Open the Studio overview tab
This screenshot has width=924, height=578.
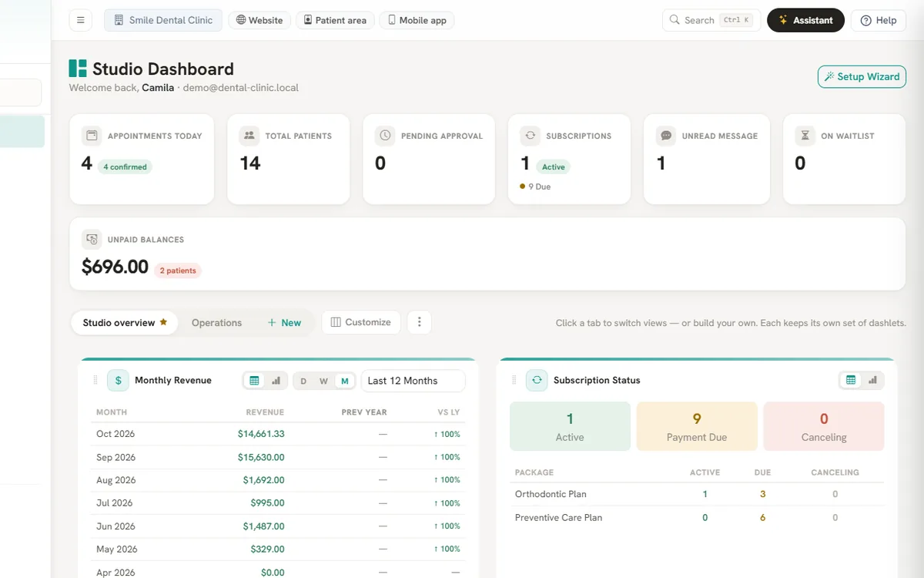tap(125, 322)
